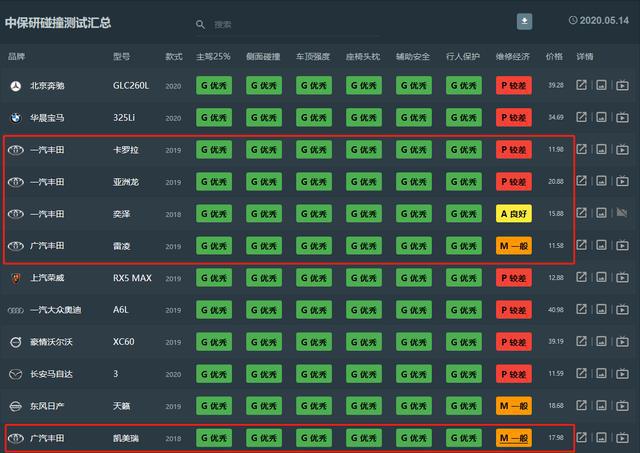The image size is (640, 453).
Task: Select model name 凯美瑞
Action: 126,438
